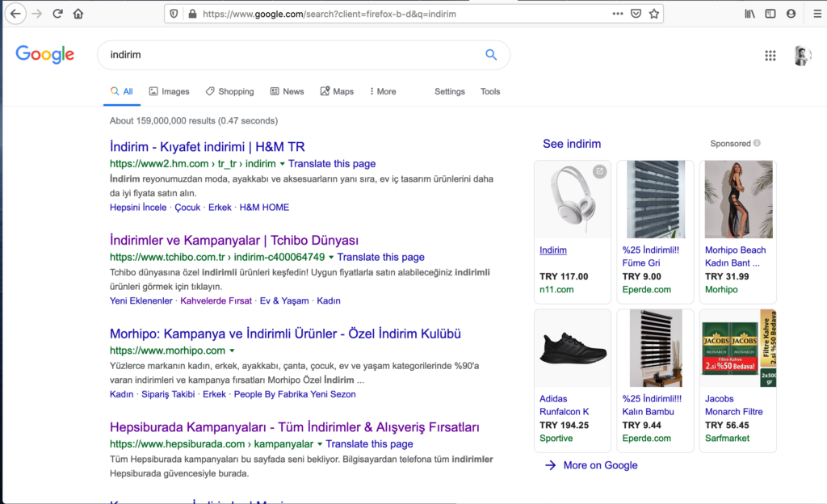
Task: Open search Tools
Action: (x=490, y=91)
